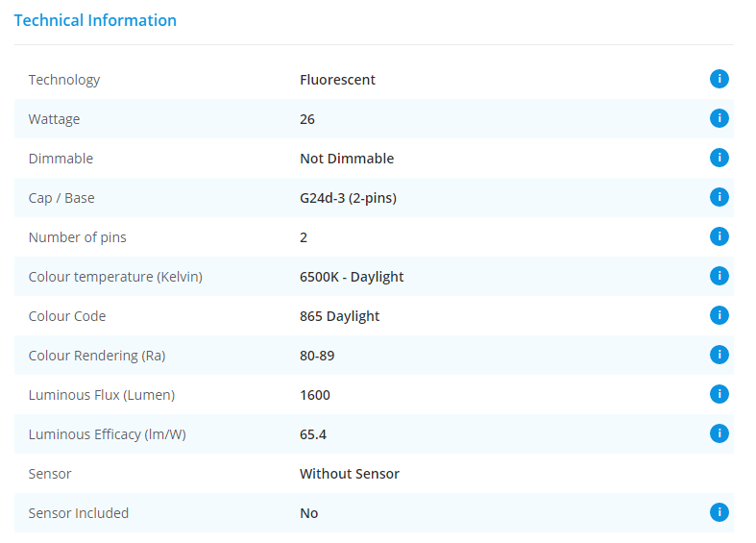Click the Without Sensor value
Screen dimensions: 756x543
click(350, 474)
